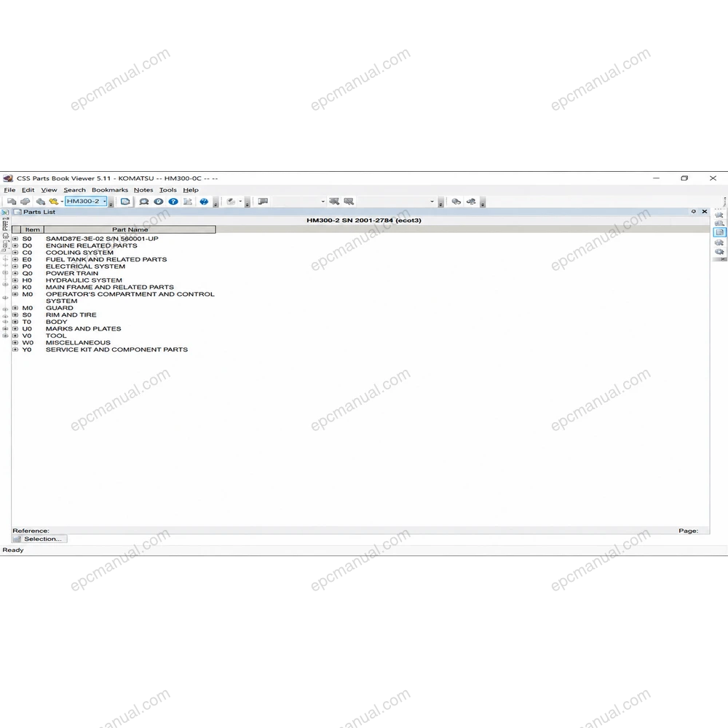Screen dimensions: 728x728
Task: Click the highlighted parts list icon in right sidebar
Action: [720, 233]
